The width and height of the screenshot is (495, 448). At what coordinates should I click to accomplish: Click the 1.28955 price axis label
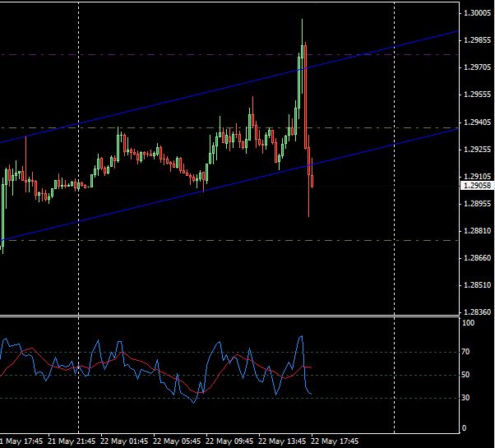[x=477, y=204]
